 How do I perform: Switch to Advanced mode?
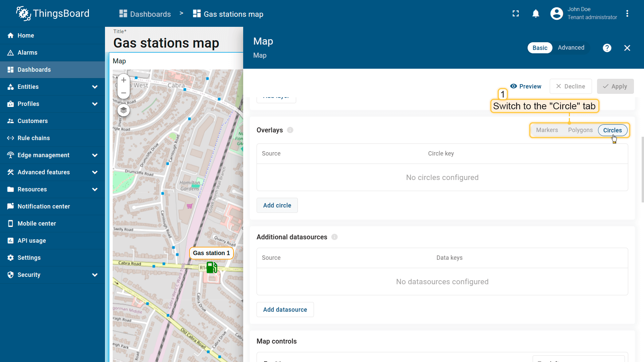pyautogui.click(x=571, y=48)
